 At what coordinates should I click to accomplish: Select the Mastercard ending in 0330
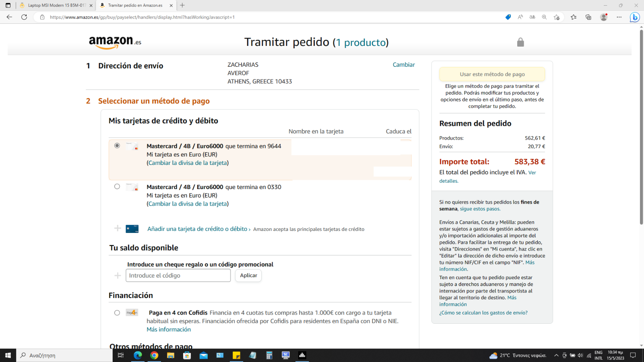(117, 187)
